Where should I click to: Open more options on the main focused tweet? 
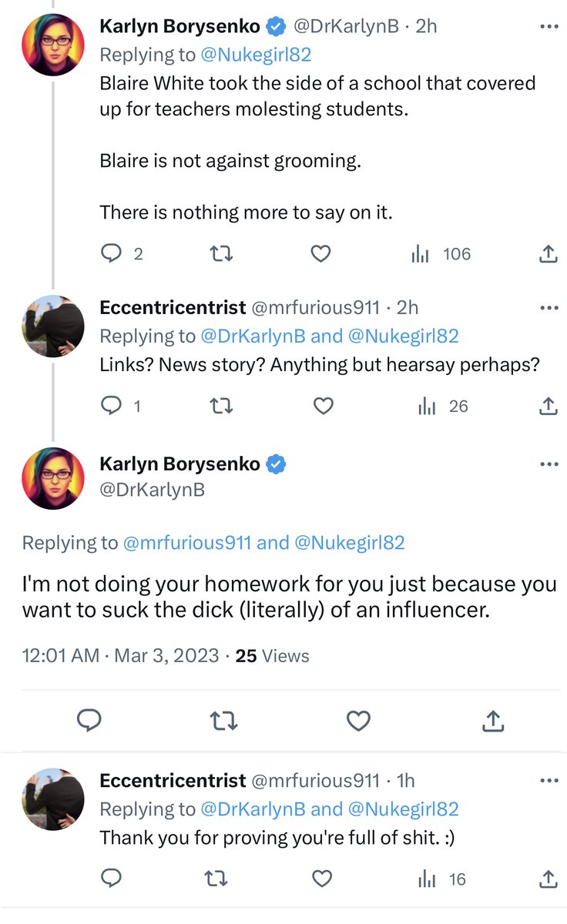click(x=549, y=464)
